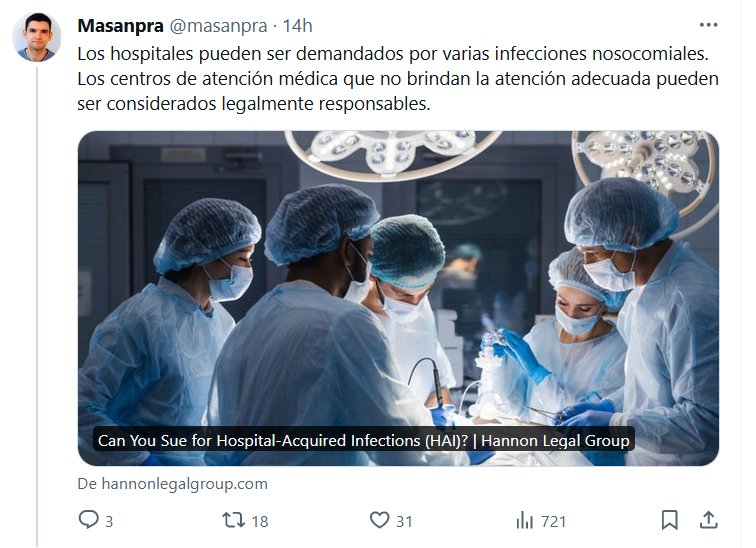Open the surgery photo link card
Screen dimensions: 756x548
coord(398,298)
